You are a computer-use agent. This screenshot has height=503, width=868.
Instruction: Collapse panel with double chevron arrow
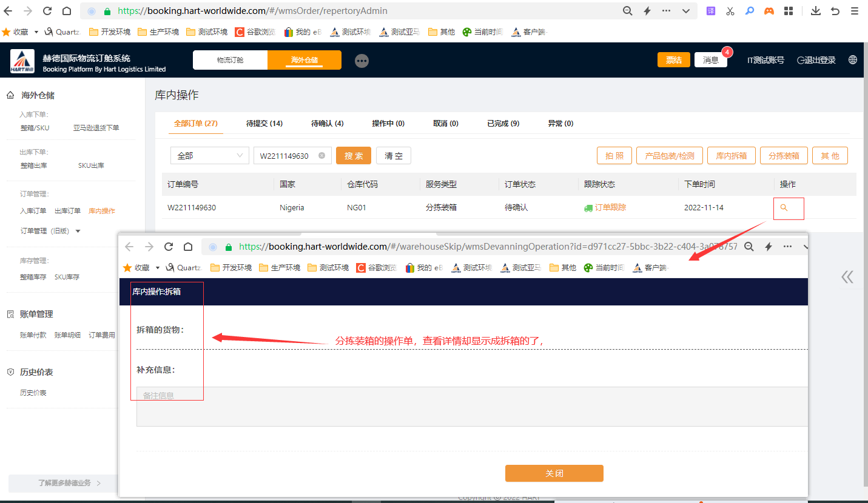[847, 277]
